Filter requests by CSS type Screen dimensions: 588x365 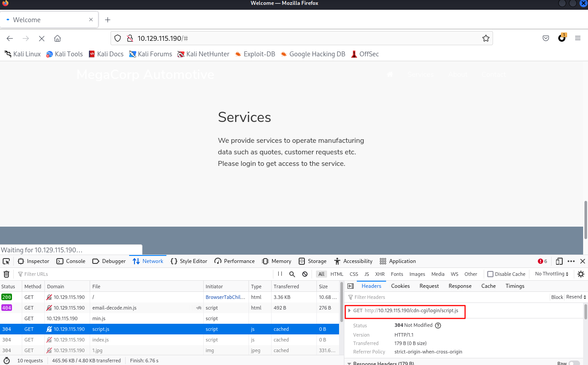pos(354,274)
